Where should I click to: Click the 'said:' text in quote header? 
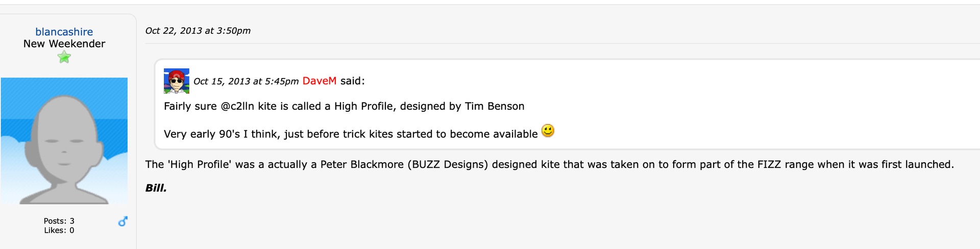pos(352,81)
